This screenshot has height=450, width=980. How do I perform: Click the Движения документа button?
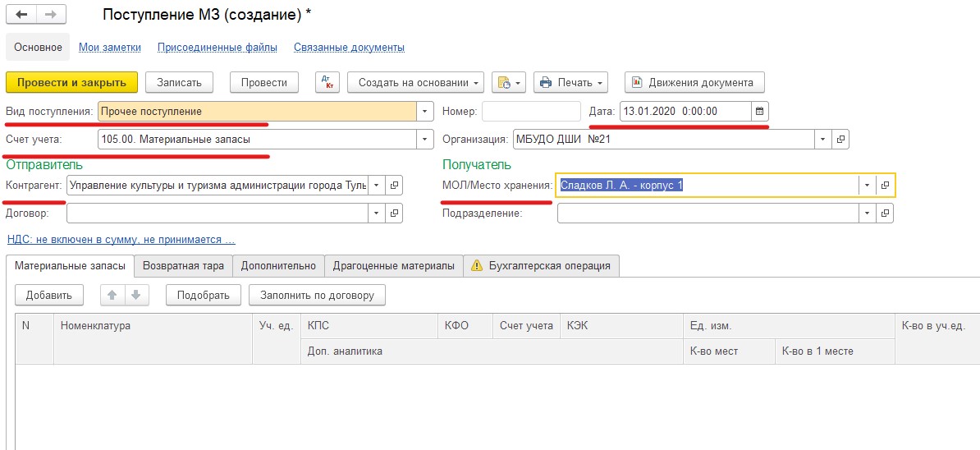point(694,82)
